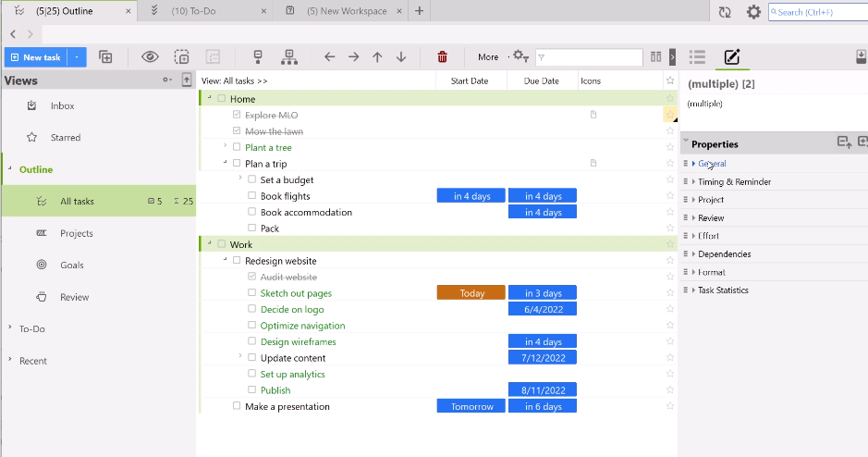
Task: Open the settings gear at top right
Action: (753, 12)
